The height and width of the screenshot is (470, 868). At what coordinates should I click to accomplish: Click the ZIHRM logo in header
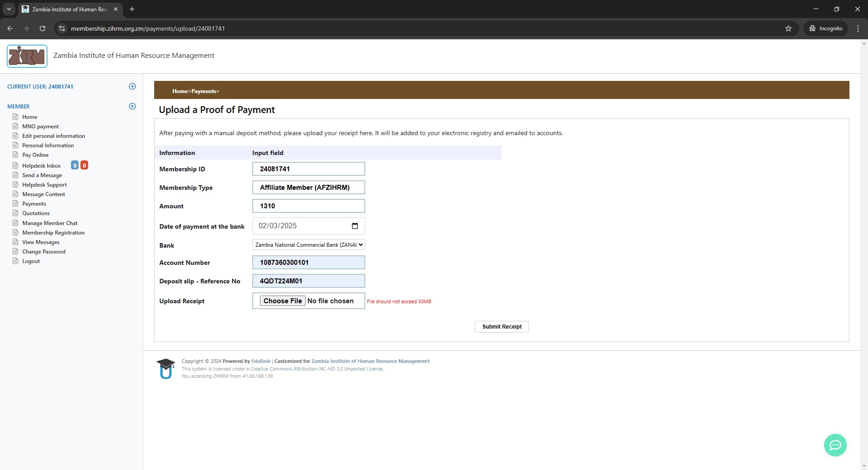(x=27, y=56)
